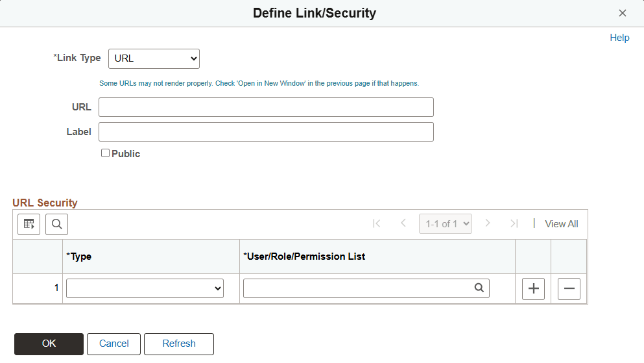644x363 pixels.
Task: Enable the Public checkbox
Action: coord(105,154)
